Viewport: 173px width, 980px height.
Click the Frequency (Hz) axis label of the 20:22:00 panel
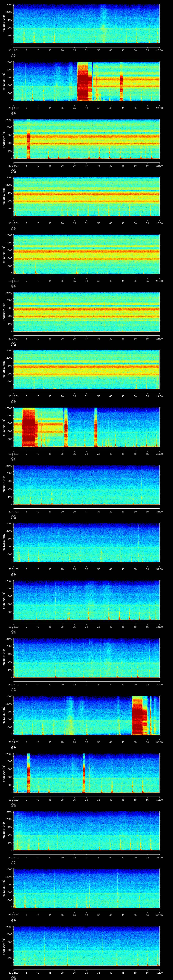click(4, 24)
